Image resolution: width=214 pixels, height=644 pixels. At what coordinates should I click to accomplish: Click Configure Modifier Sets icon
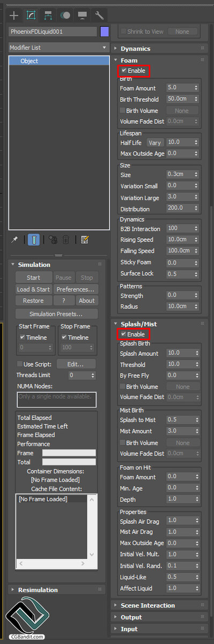85,240
